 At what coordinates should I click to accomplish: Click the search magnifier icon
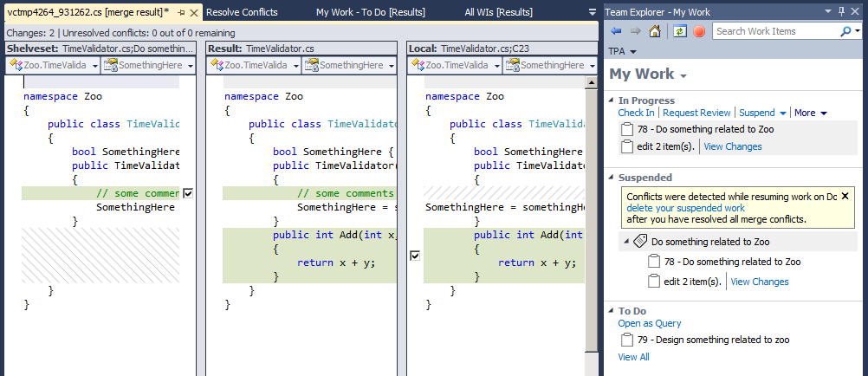click(845, 31)
